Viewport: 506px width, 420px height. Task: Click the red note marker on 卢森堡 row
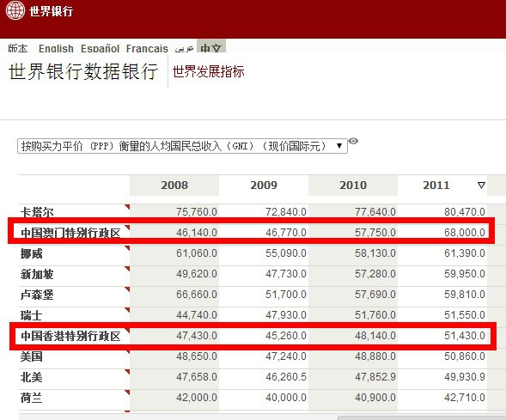pos(127,289)
